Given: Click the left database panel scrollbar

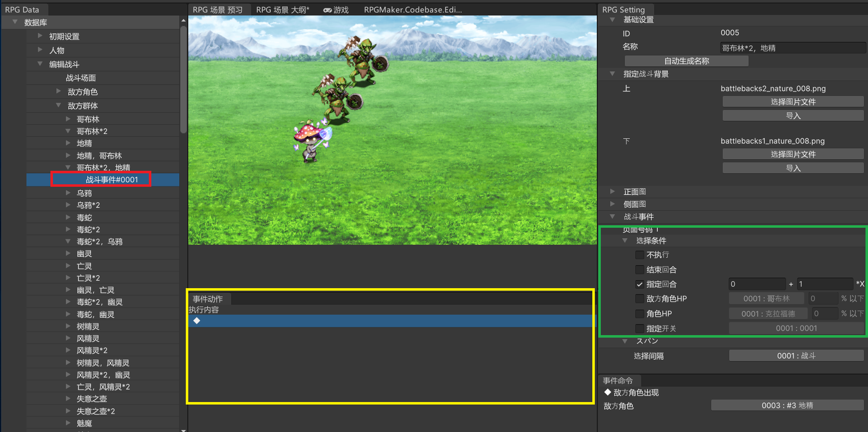Looking at the screenshot, I should coord(183,80).
